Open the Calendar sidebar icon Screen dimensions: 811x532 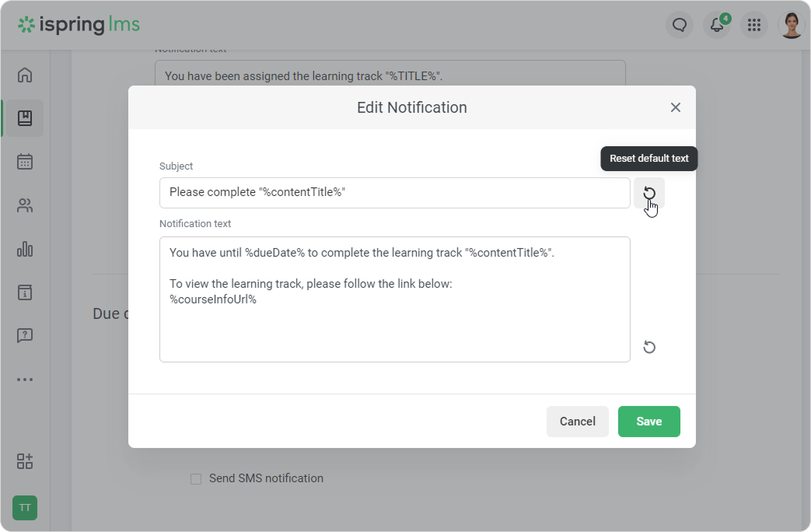25,162
